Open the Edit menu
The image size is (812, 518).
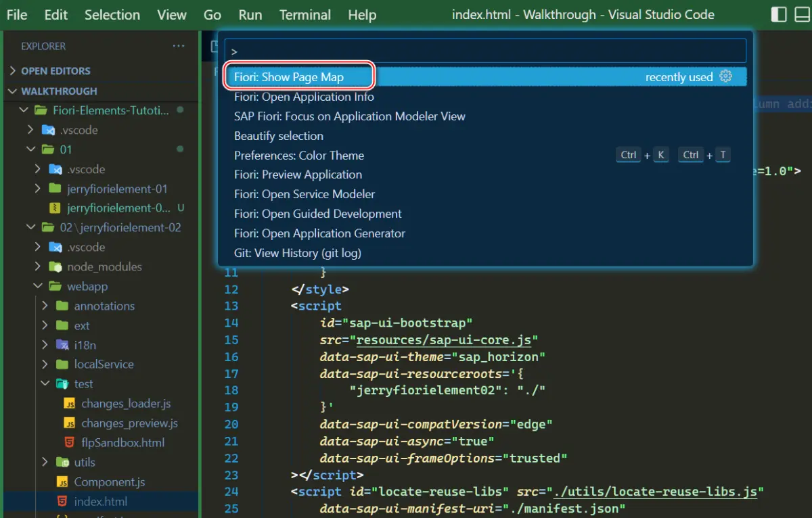click(56, 14)
